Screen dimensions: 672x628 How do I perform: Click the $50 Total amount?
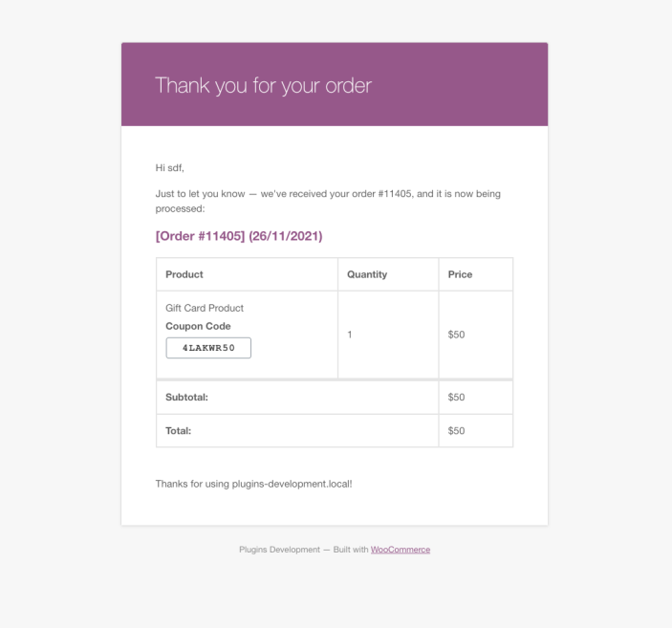[456, 431]
